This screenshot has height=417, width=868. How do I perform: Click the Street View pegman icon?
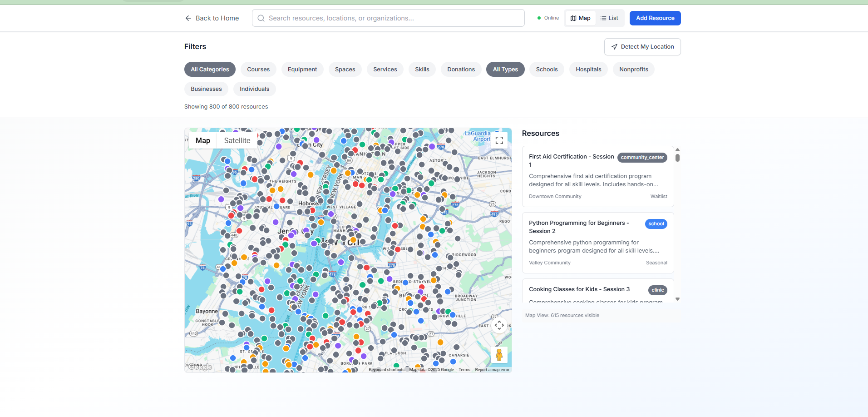point(499,355)
